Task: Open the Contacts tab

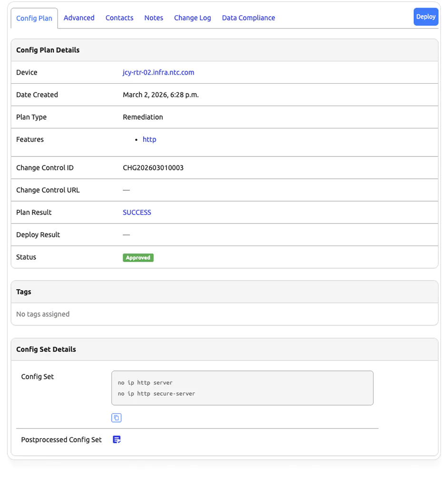Action: (x=119, y=18)
